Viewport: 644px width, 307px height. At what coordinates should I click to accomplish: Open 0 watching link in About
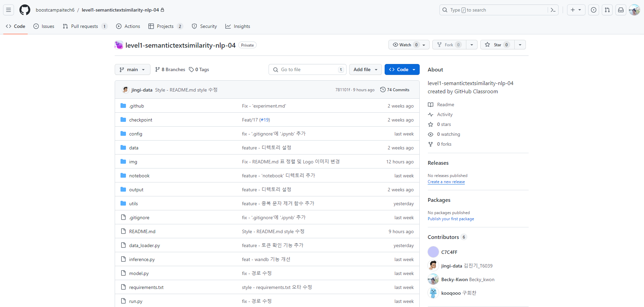coord(444,134)
